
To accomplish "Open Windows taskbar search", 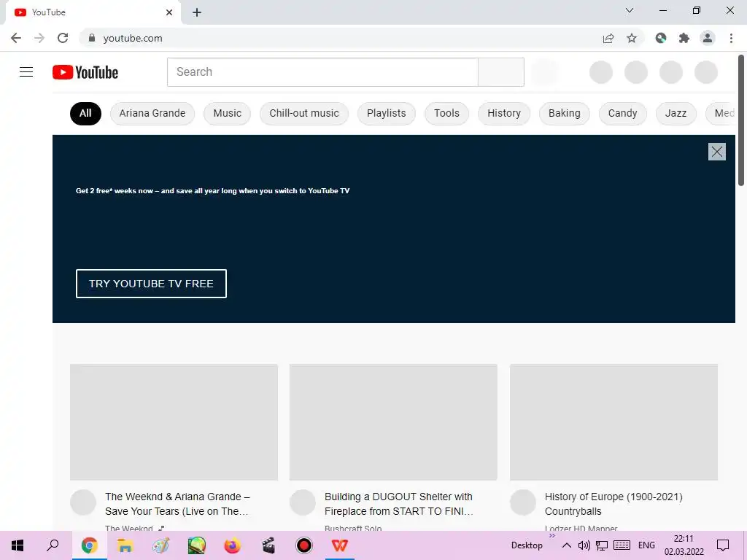I will point(53,545).
